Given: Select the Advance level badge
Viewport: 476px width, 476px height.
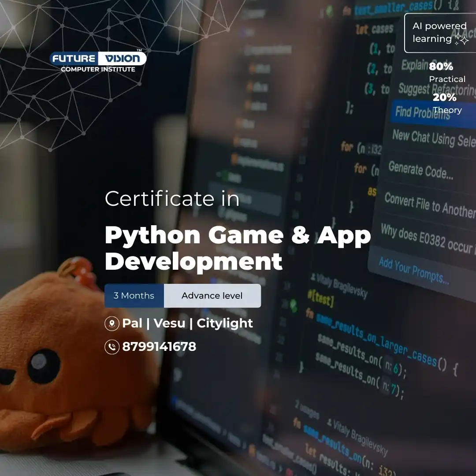Looking at the screenshot, I should 212,296.
